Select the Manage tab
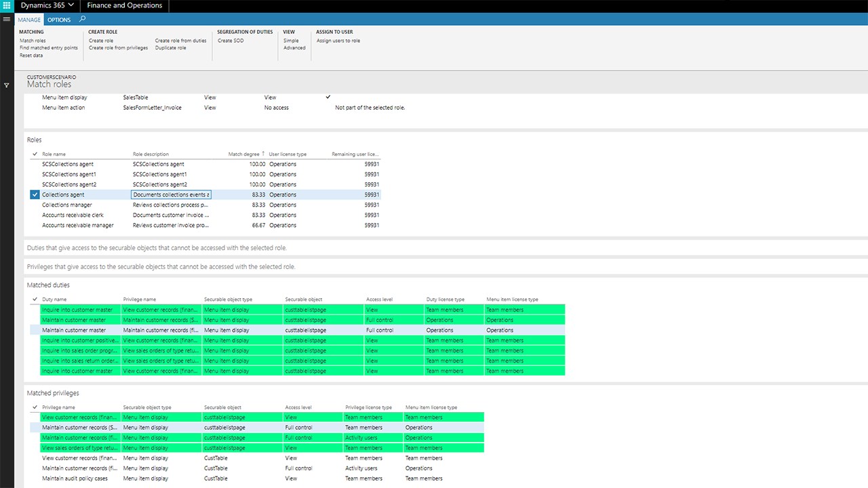Viewport: 868px width, 488px height. [x=29, y=20]
